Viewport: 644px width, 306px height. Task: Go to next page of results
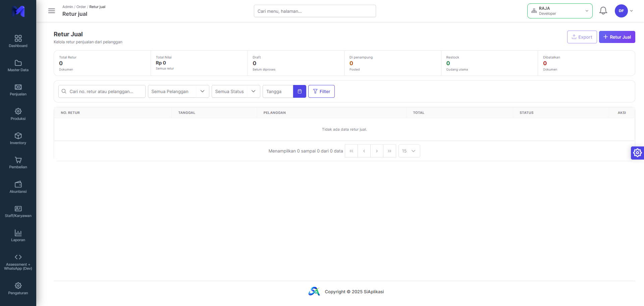point(377,151)
